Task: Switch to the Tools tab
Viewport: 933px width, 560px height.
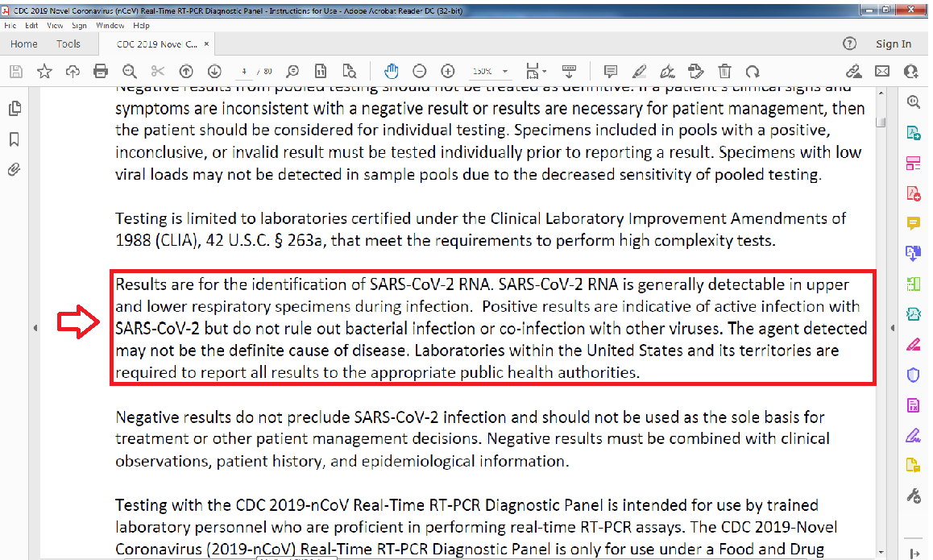Action: pyautogui.click(x=68, y=44)
